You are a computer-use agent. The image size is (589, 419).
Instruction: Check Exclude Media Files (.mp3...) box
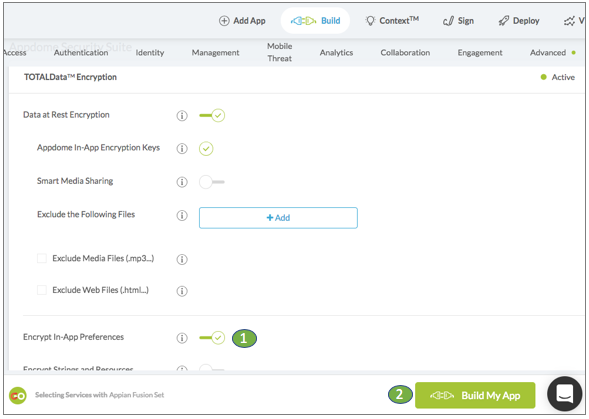(x=42, y=258)
